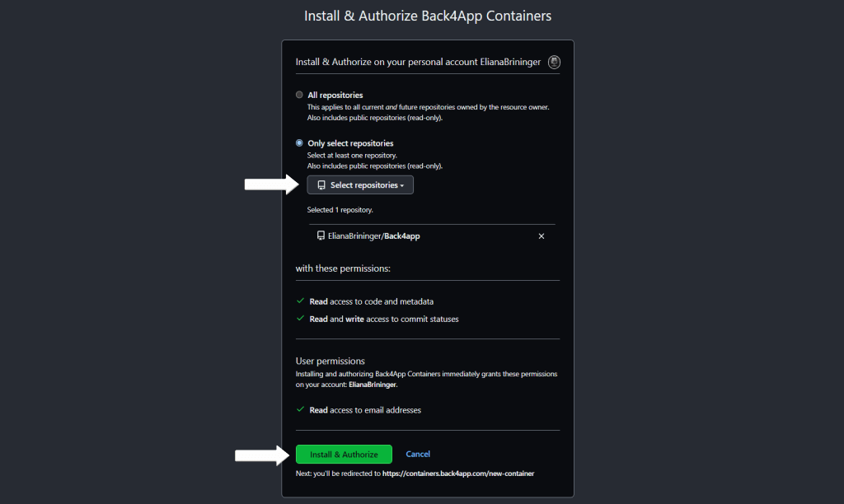Remove ElianaBrininger/Back4app repository with X icon
Viewport: 844px width, 504px height.
[x=542, y=236]
